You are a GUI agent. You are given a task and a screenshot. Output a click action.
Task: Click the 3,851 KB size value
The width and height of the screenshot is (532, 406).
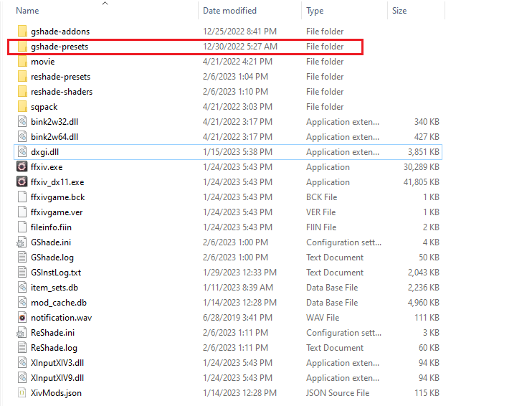tap(424, 152)
